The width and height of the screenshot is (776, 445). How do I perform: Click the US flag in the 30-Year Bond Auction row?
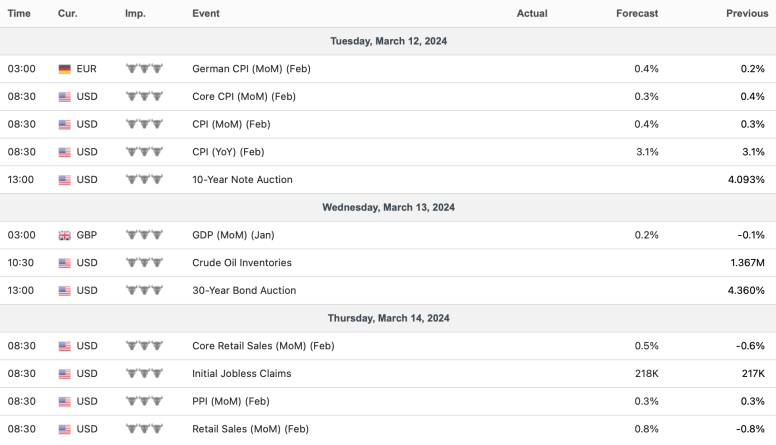point(65,291)
